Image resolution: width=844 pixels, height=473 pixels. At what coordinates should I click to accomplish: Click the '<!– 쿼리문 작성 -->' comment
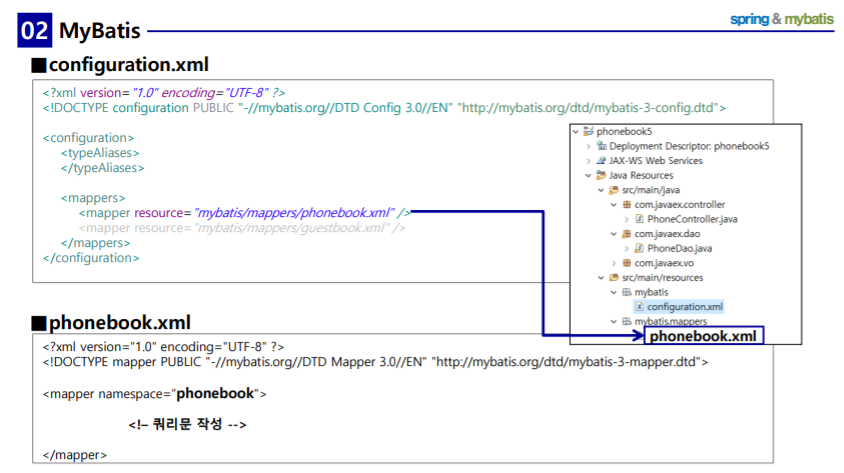click(x=187, y=424)
